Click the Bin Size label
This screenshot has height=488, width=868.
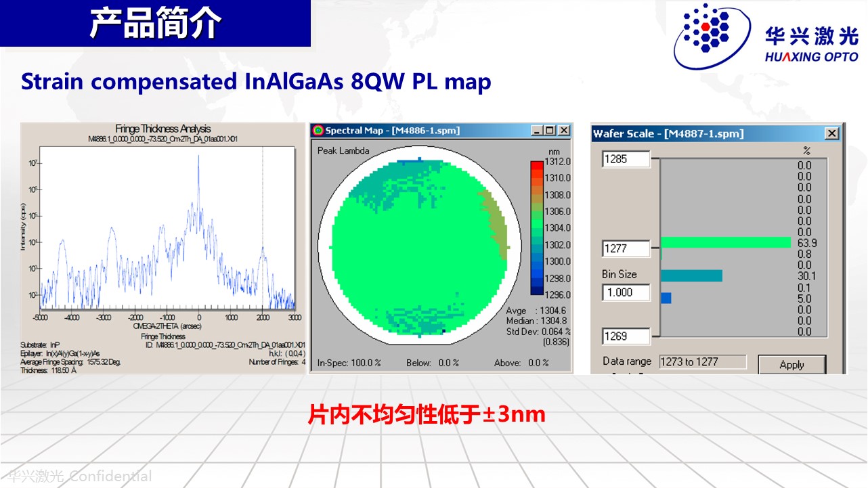point(619,274)
